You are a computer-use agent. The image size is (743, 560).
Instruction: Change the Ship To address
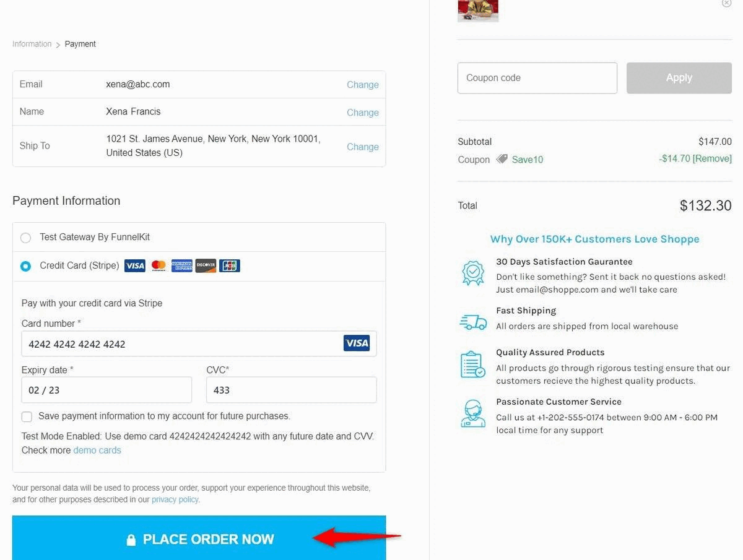click(x=363, y=147)
